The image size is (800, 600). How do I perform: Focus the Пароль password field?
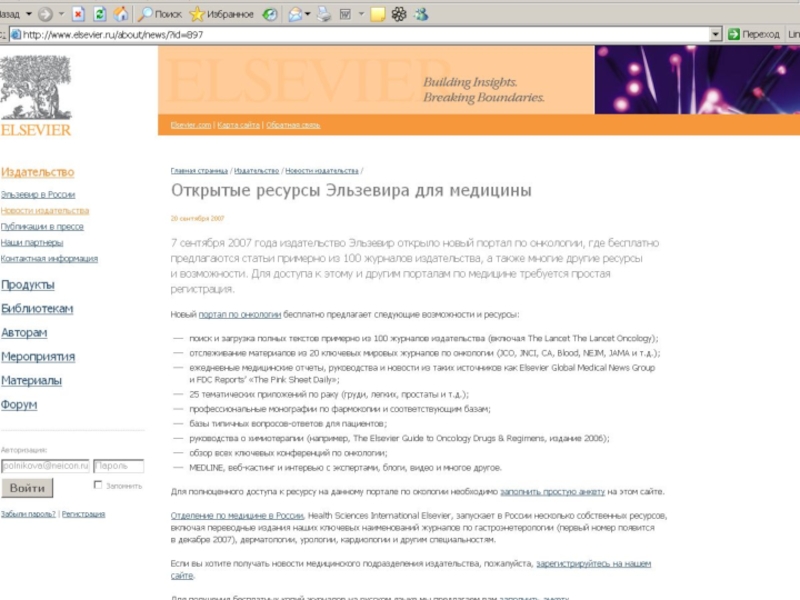(x=118, y=466)
